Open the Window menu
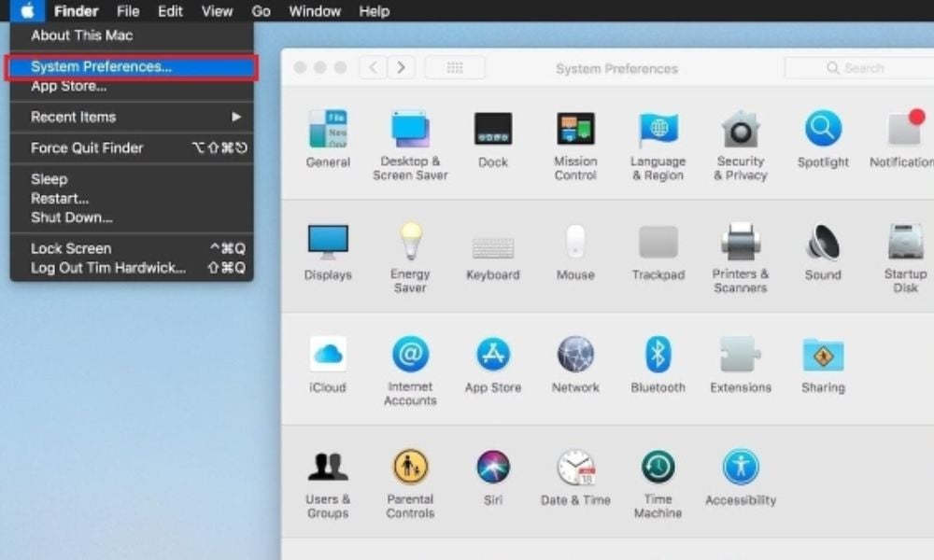Screen dimensions: 934x560 [315, 11]
